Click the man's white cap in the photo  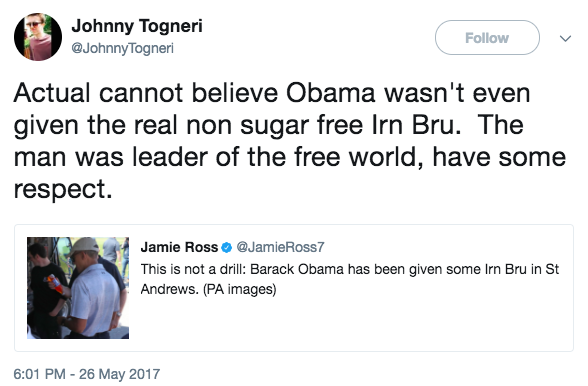click(84, 245)
